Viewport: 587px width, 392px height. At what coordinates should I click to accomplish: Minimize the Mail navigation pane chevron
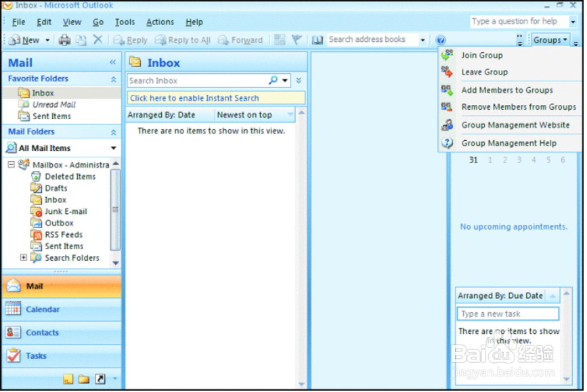(x=112, y=62)
